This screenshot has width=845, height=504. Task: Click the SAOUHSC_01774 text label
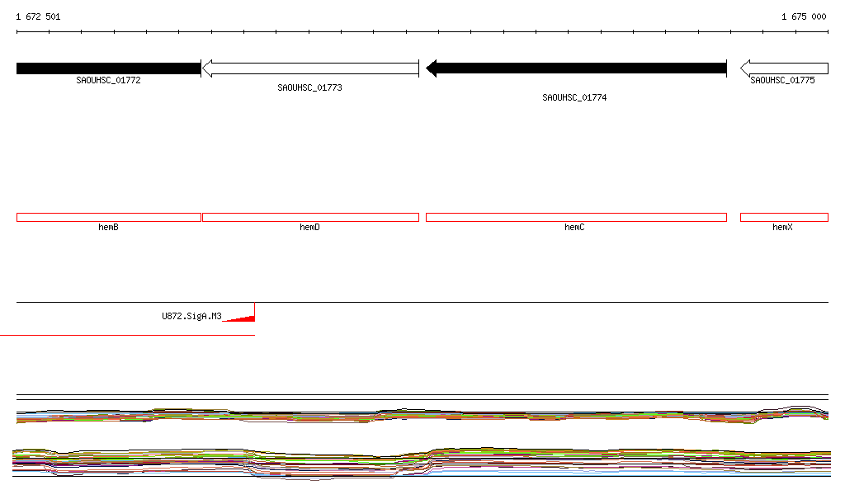point(574,97)
